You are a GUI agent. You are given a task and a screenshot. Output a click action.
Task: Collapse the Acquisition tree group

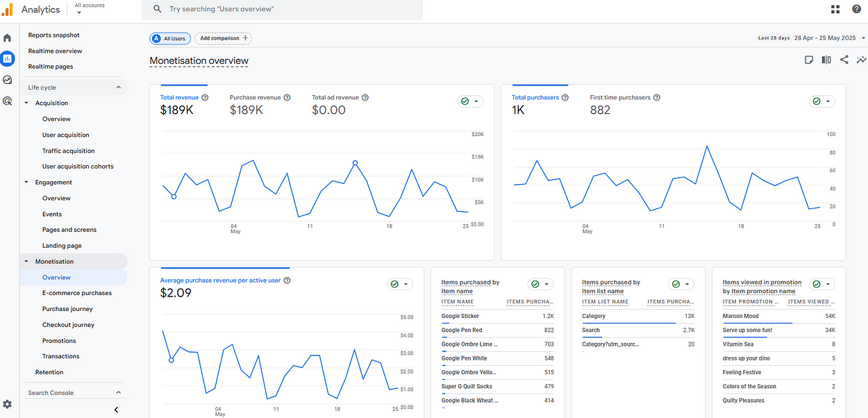[27, 103]
